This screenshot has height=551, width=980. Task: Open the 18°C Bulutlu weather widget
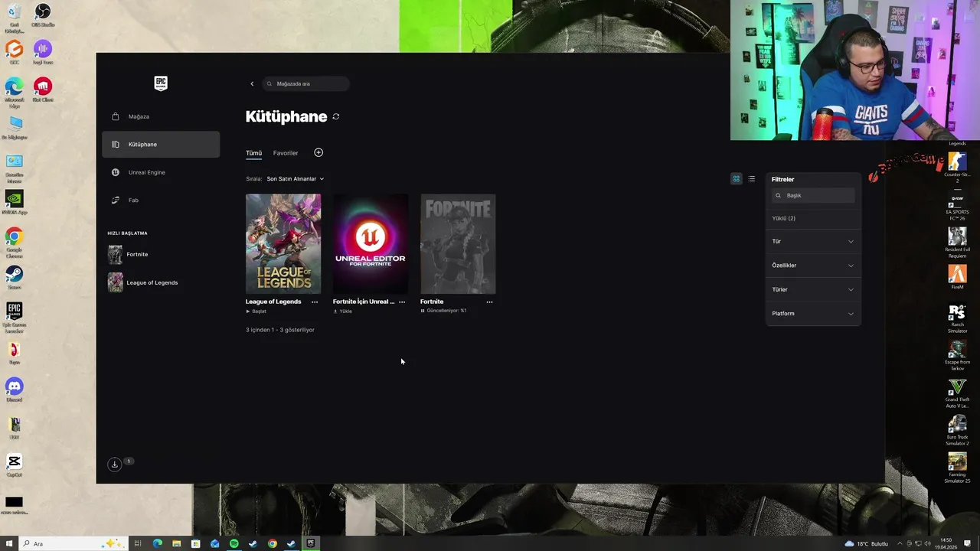pos(866,543)
